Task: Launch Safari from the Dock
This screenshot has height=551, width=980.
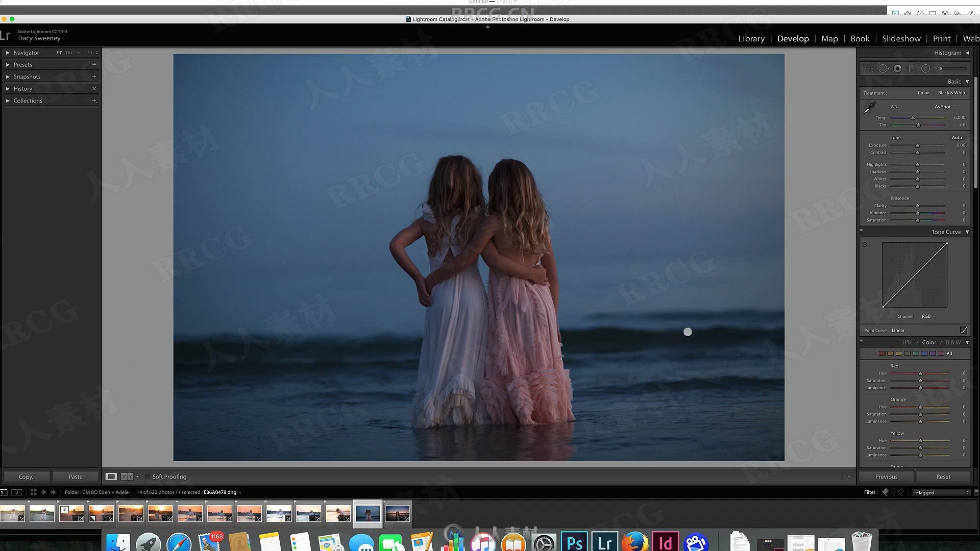Action: click(x=179, y=542)
